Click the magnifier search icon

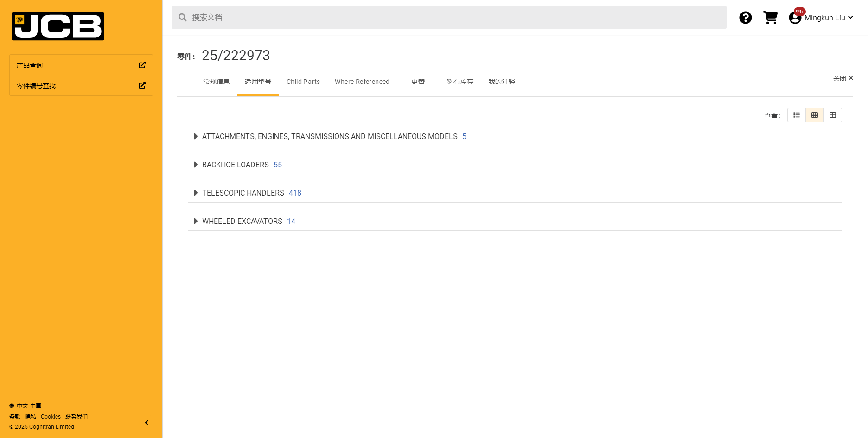(183, 18)
